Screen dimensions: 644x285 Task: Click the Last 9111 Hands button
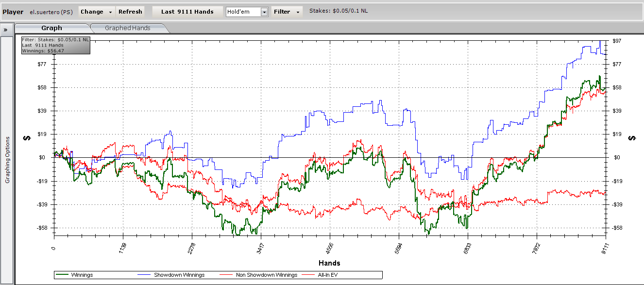(x=187, y=12)
